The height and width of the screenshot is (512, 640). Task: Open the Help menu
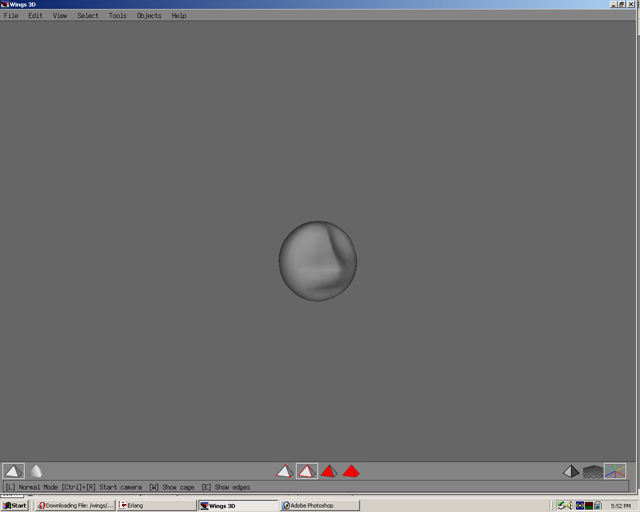[179, 16]
